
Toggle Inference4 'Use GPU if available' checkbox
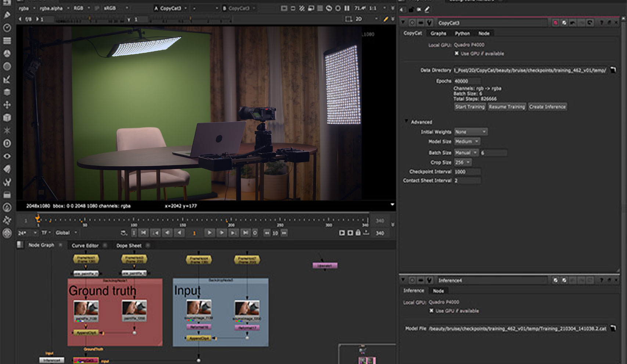[431, 311]
